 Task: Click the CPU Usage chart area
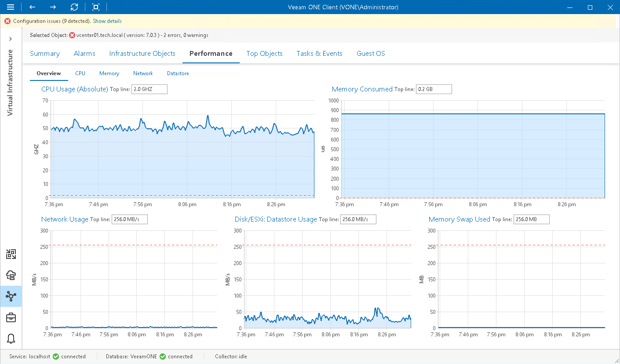[182, 149]
